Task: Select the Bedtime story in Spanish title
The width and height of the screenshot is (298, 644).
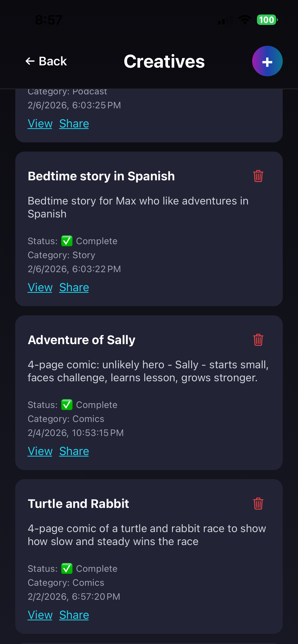Action: [x=101, y=176]
